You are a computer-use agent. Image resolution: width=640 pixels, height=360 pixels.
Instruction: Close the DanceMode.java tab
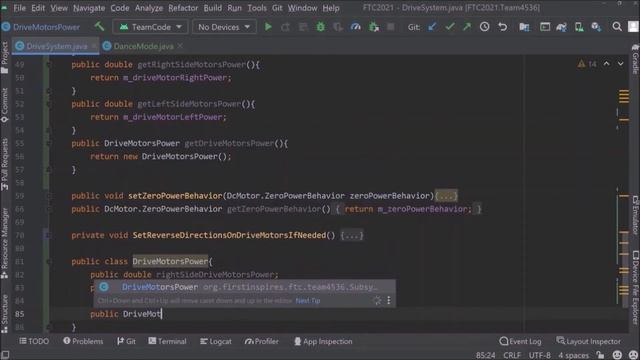point(180,46)
